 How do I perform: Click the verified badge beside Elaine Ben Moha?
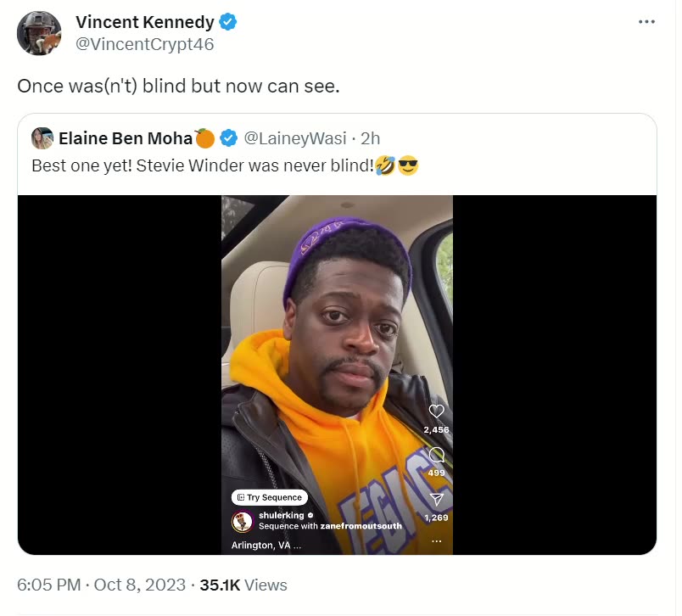click(229, 137)
